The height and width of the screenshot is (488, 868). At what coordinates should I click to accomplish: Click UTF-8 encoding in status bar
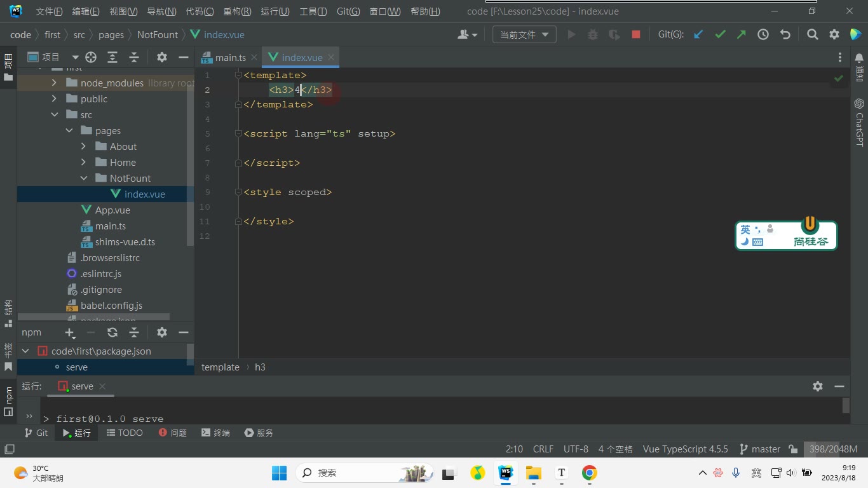576,449
